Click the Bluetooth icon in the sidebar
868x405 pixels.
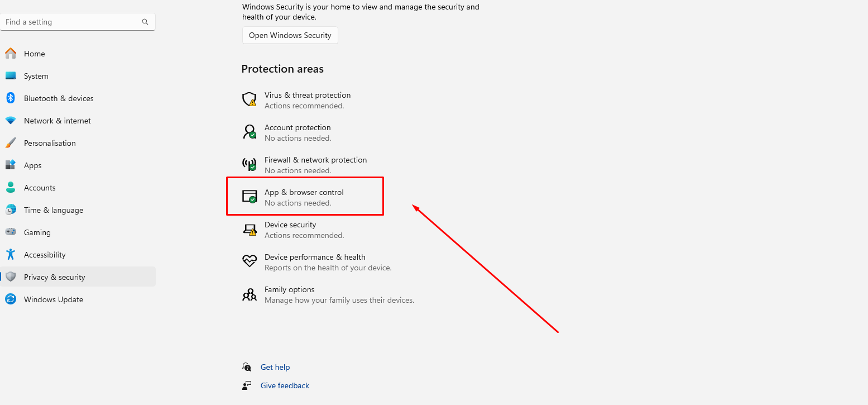pos(10,98)
